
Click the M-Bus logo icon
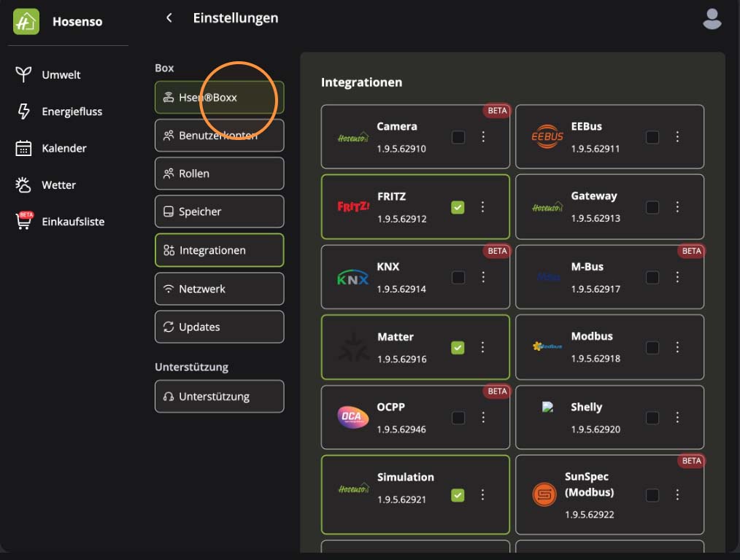click(548, 277)
